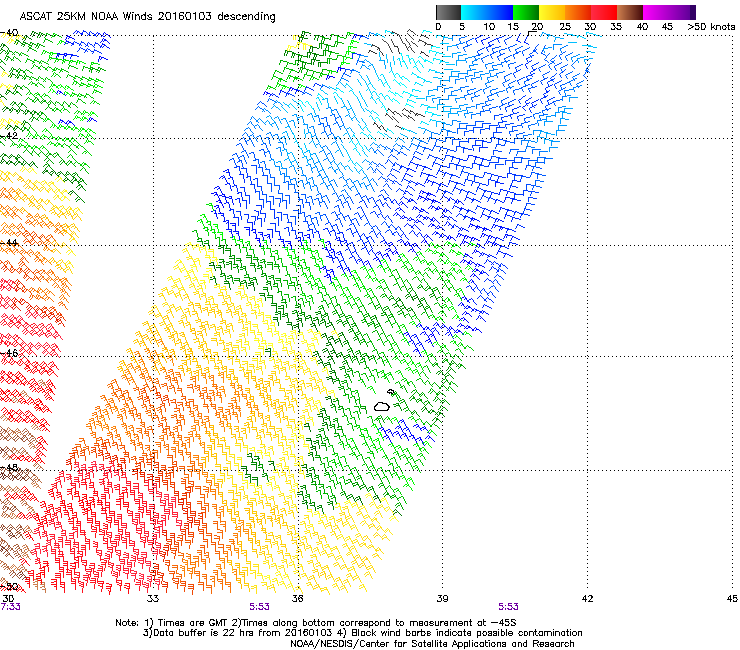Click the latitude label '-50'
This screenshot has width=740, height=650.
[x=9, y=587]
